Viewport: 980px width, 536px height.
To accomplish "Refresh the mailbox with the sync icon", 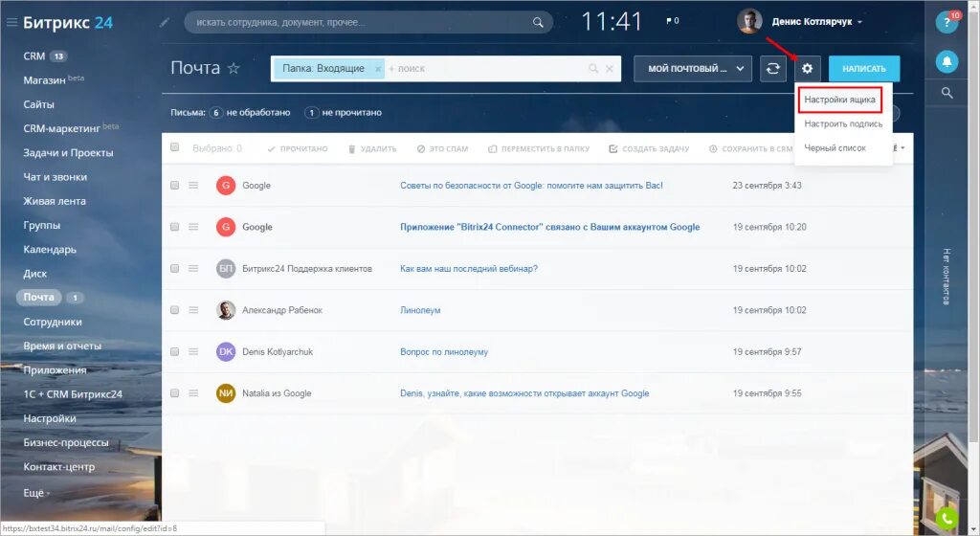I will (x=772, y=69).
